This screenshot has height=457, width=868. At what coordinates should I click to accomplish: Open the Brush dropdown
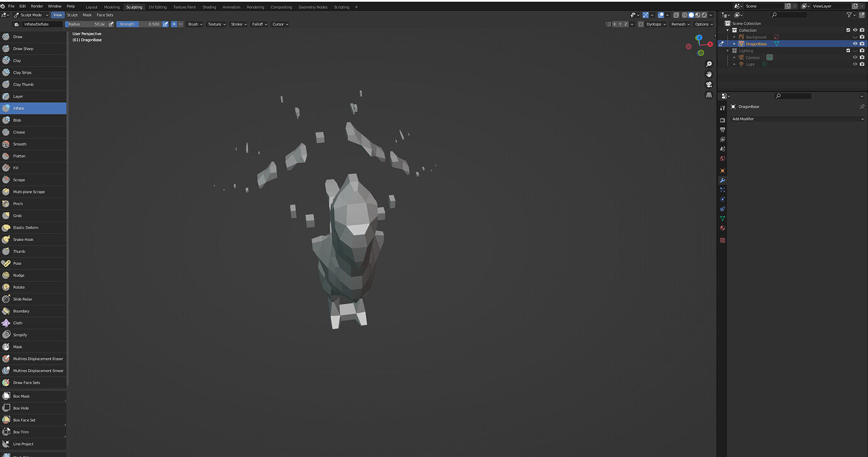(194, 24)
